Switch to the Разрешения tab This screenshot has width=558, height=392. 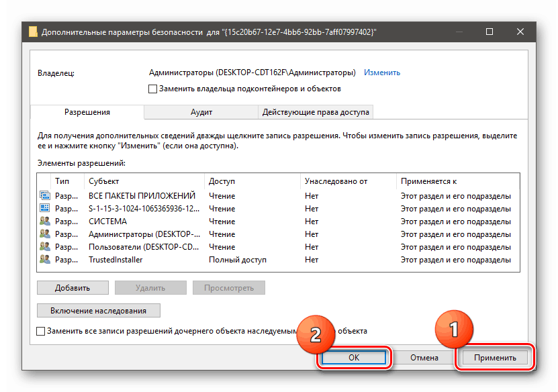tap(87, 112)
